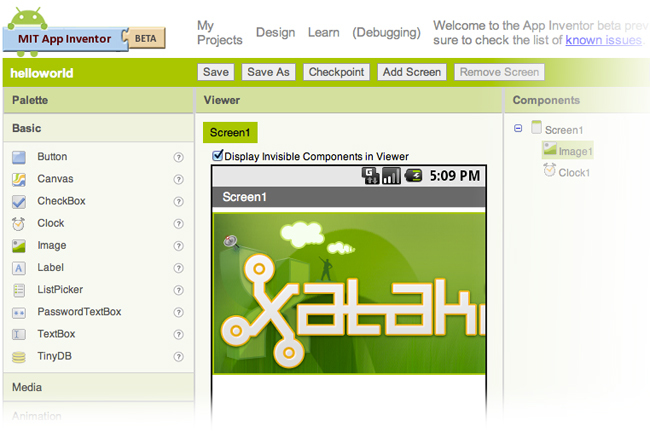This screenshot has height=432, width=650.
Task: Collapse the Basic palette section
Action: 99,128
